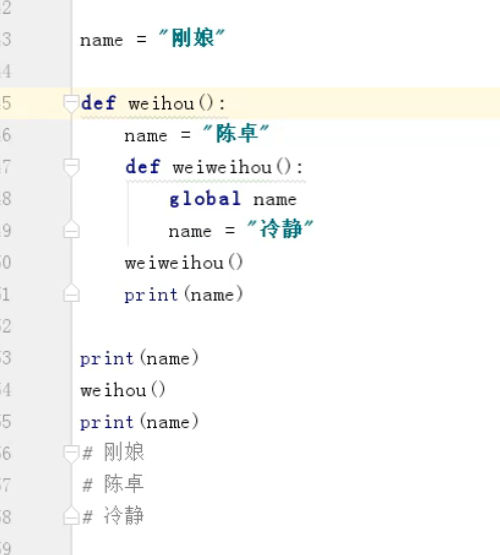Click the top-level weihou() call
Screen dimensions: 500x555
click(x=123, y=390)
